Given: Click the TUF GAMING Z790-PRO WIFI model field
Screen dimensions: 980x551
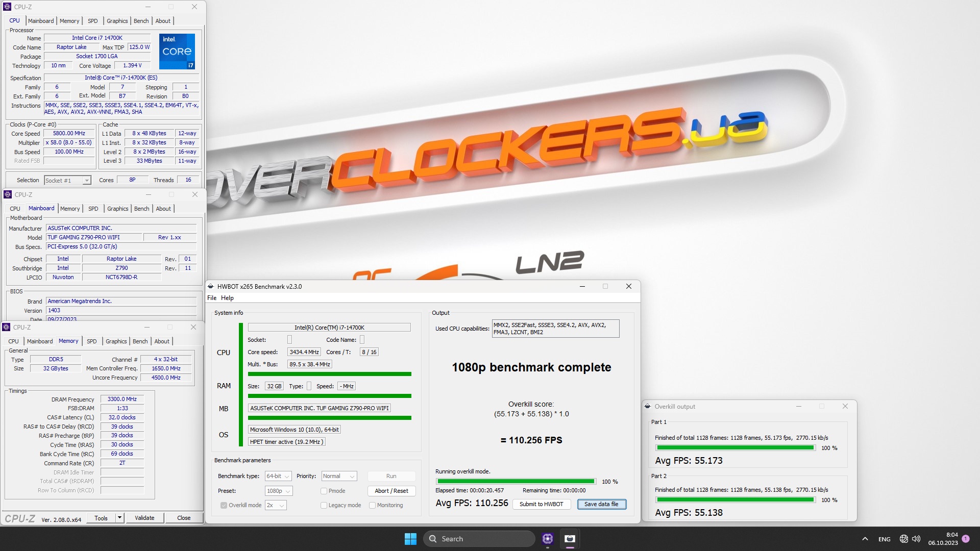Looking at the screenshot, I should (94, 237).
